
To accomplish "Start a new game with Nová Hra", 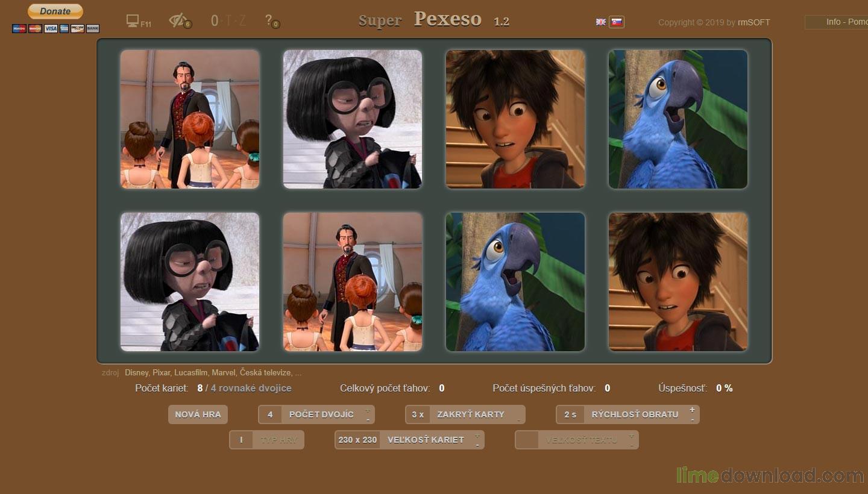I will [198, 414].
